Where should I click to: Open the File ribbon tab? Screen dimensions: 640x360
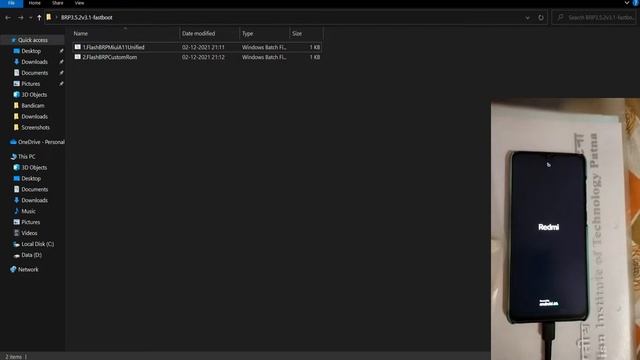pyautogui.click(x=11, y=3)
